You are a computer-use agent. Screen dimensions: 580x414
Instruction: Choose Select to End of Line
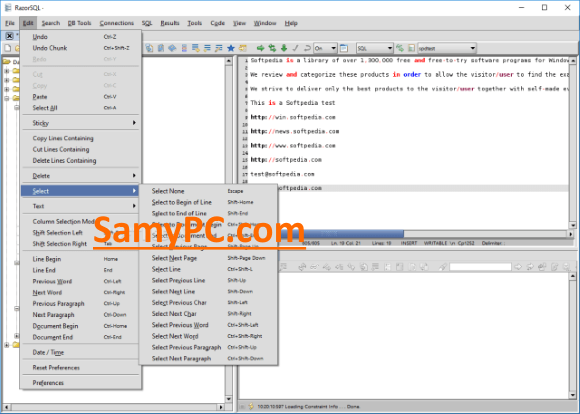coord(208,213)
